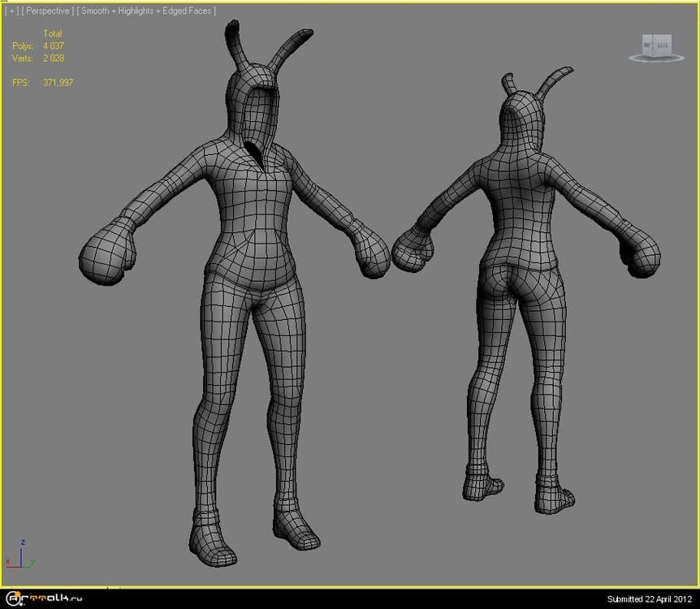Click the Verts count value 2 028

pos(54,58)
